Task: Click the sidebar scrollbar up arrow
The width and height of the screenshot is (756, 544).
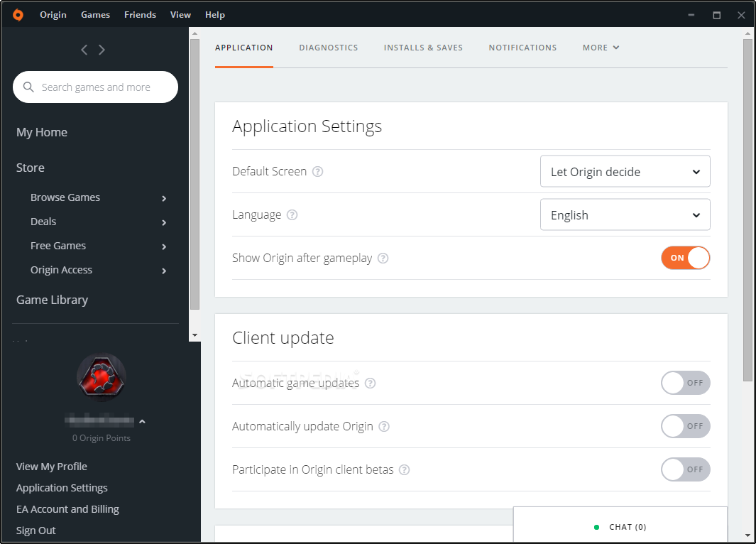Action: tap(195, 33)
